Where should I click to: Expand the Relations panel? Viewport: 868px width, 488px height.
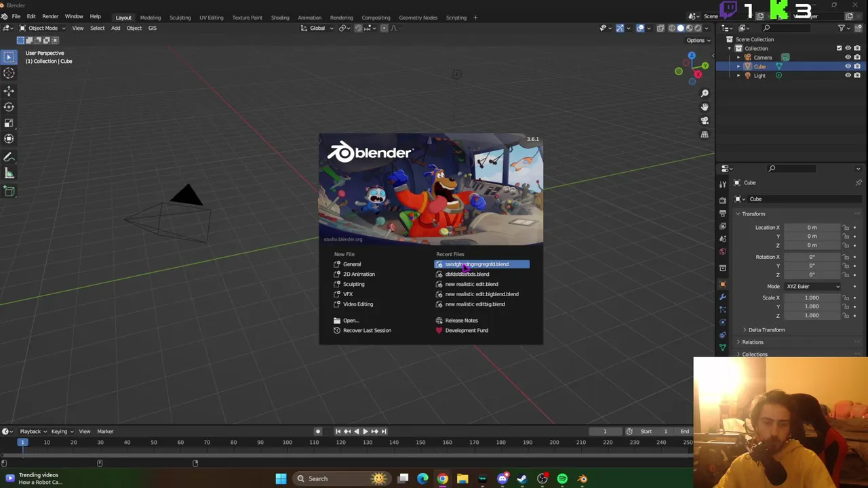[x=752, y=342]
